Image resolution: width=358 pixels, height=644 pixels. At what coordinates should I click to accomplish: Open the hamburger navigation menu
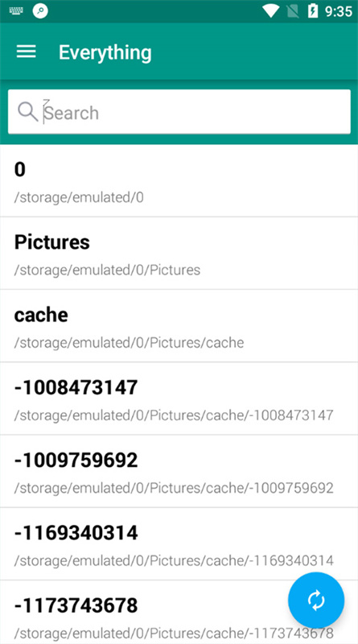click(27, 52)
